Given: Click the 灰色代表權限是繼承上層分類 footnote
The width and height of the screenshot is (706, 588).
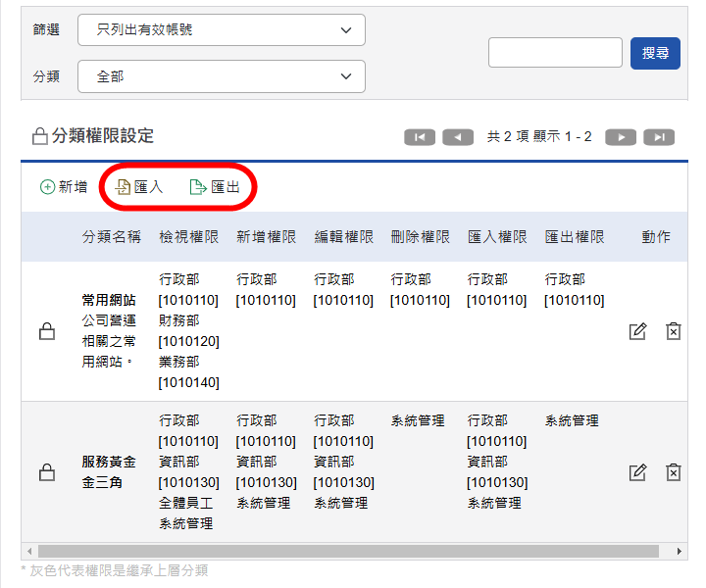Looking at the screenshot, I should (115, 570).
